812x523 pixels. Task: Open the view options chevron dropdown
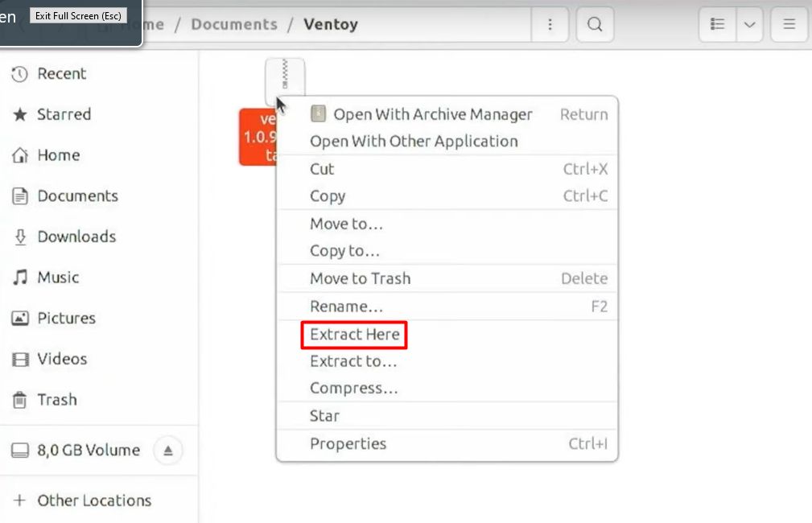click(749, 24)
